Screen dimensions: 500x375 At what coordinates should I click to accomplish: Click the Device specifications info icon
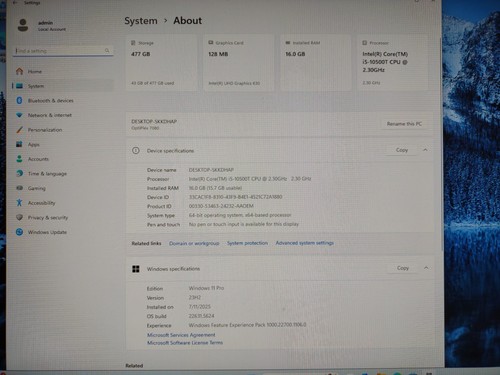136,150
